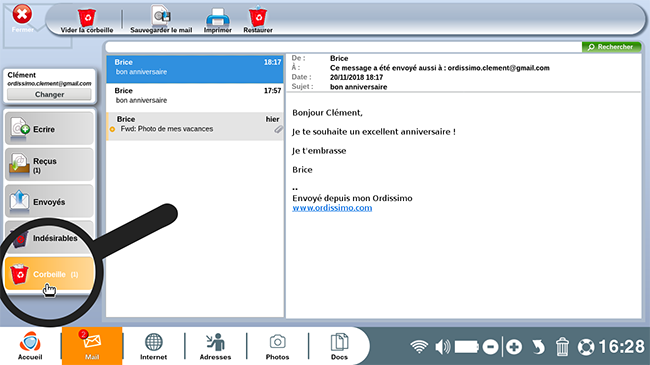Click the Rechercher search button
The height and width of the screenshot is (365, 650).
(611, 47)
